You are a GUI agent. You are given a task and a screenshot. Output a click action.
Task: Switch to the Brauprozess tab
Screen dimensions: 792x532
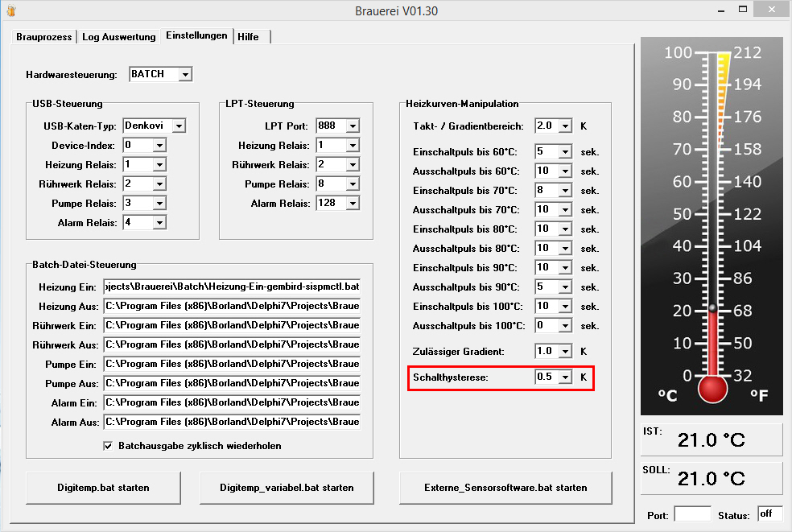[x=44, y=37]
